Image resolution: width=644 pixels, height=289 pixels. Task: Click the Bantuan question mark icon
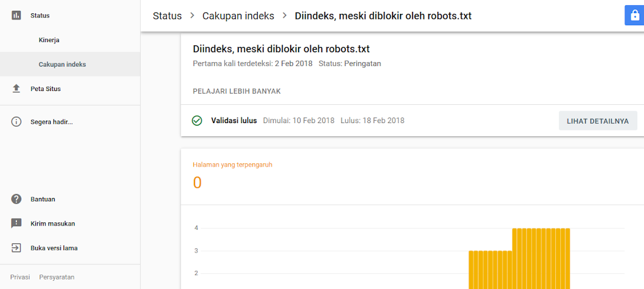(16, 199)
